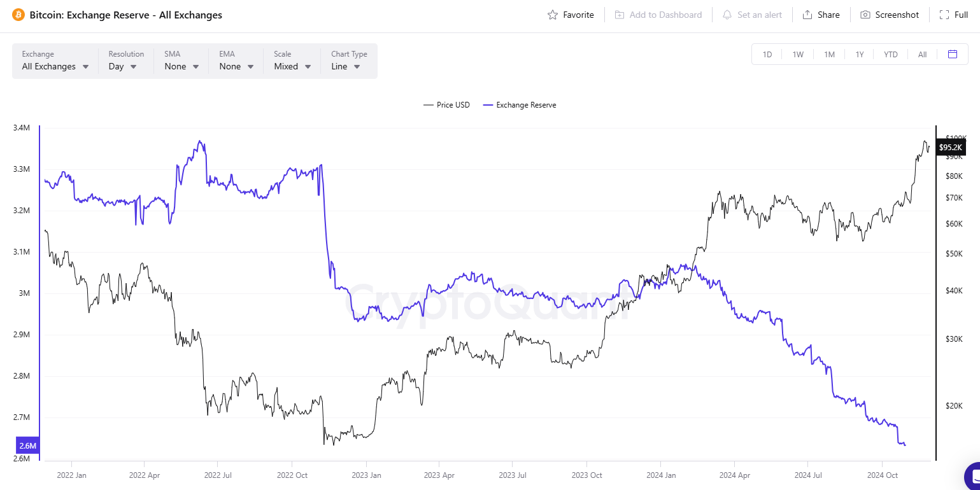Open the Scale Mixed dropdown
980x490 pixels.
[x=292, y=66]
